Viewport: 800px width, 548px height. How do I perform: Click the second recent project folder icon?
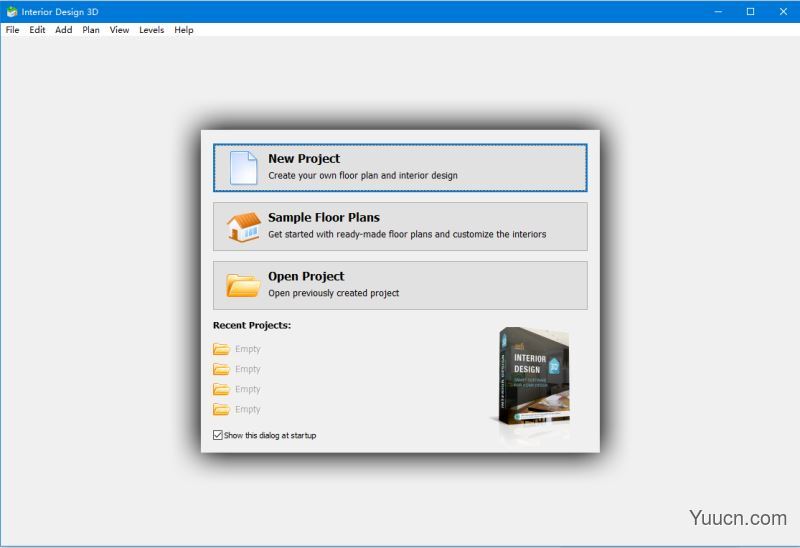(221, 369)
